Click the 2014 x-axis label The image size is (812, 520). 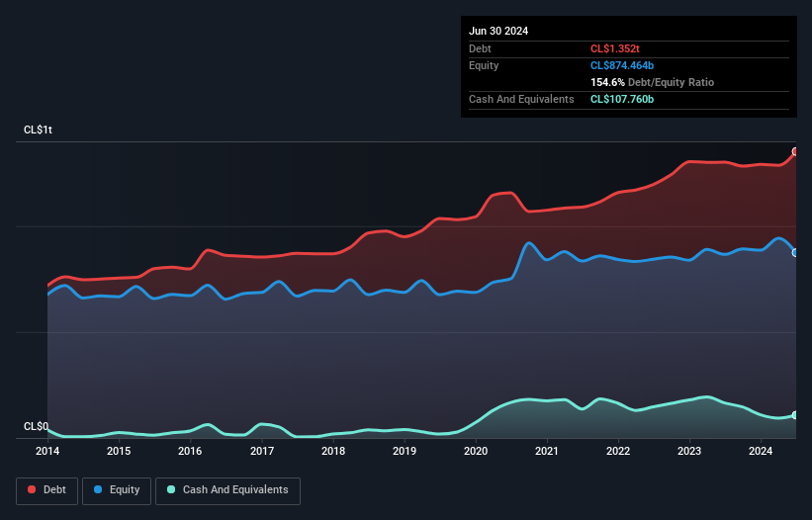tap(47, 451)
